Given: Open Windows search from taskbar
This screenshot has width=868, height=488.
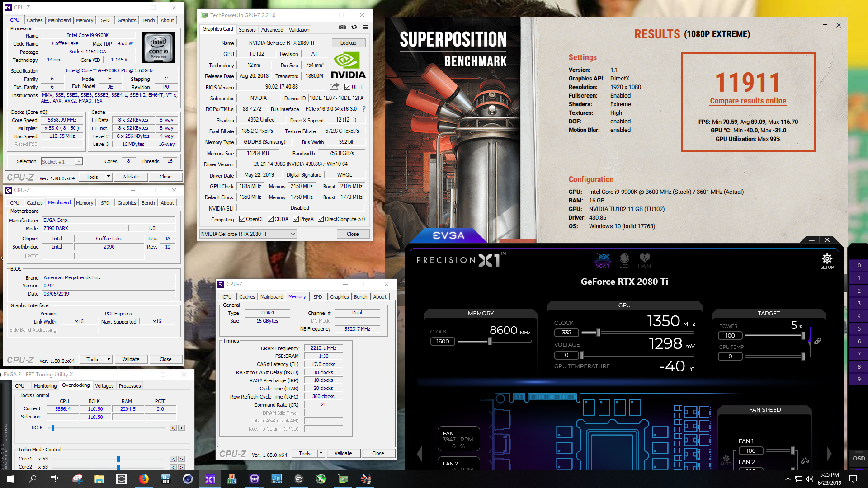Looking at the screenshot, I should pos(33,479).
